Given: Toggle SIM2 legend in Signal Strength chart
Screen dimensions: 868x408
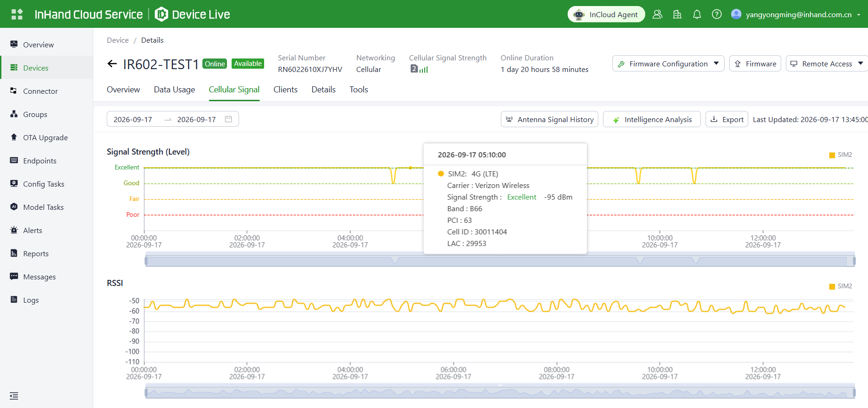Looking at the screenshot, I should coord(841,155).
